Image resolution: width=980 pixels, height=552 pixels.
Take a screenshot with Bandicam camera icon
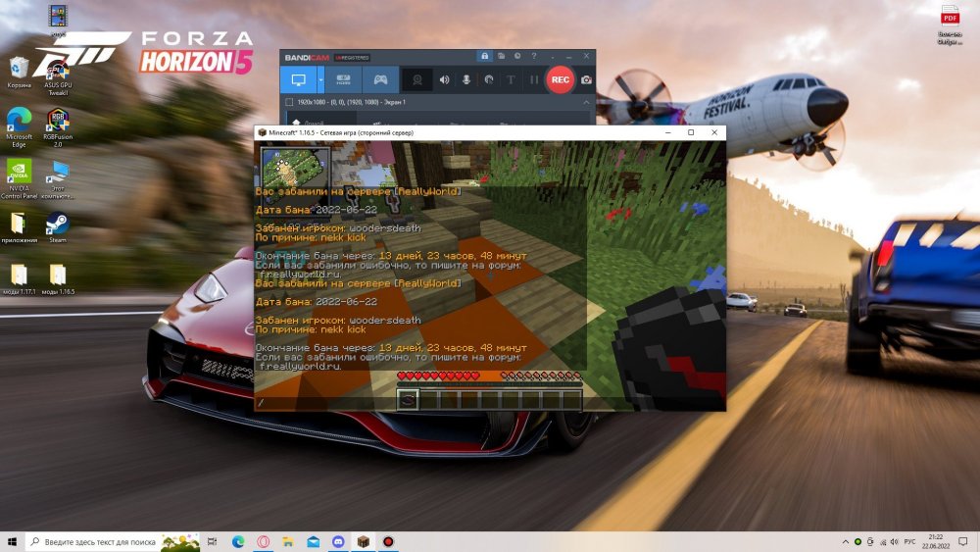[x=586, y=80]
